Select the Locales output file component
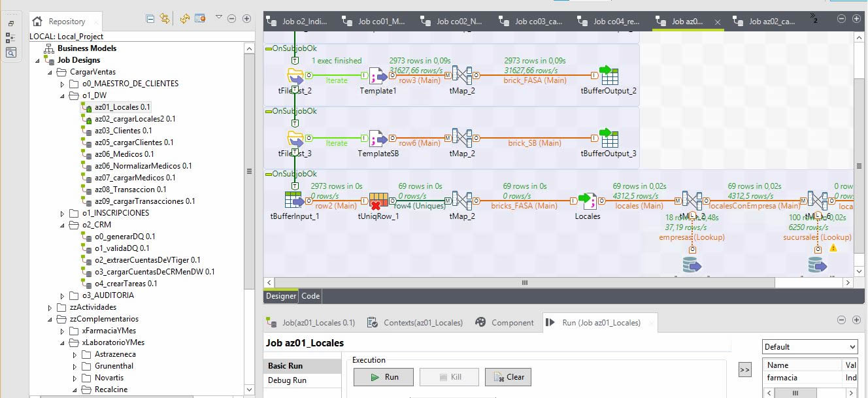 tap(588, 202)
